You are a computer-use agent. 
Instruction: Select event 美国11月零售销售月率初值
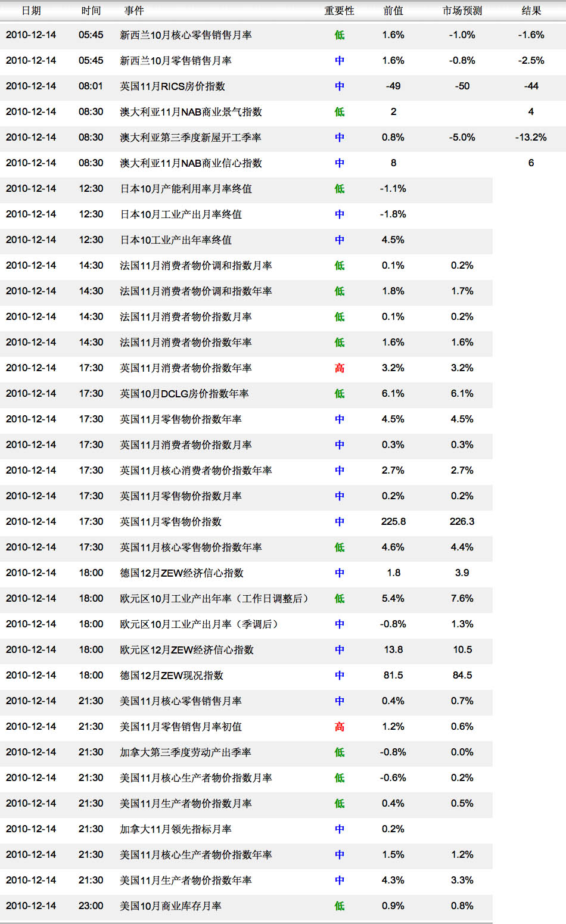tap(181, 727)
